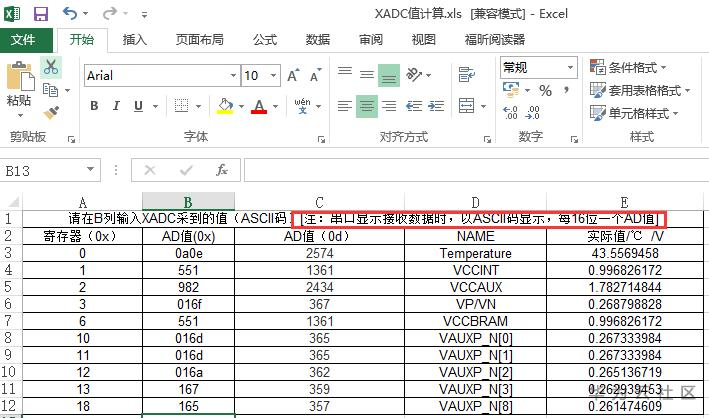This screenshot has width=709, height=418.
Task: Switch to the 页面布局 ribbon tab
Action: [199, 40]
